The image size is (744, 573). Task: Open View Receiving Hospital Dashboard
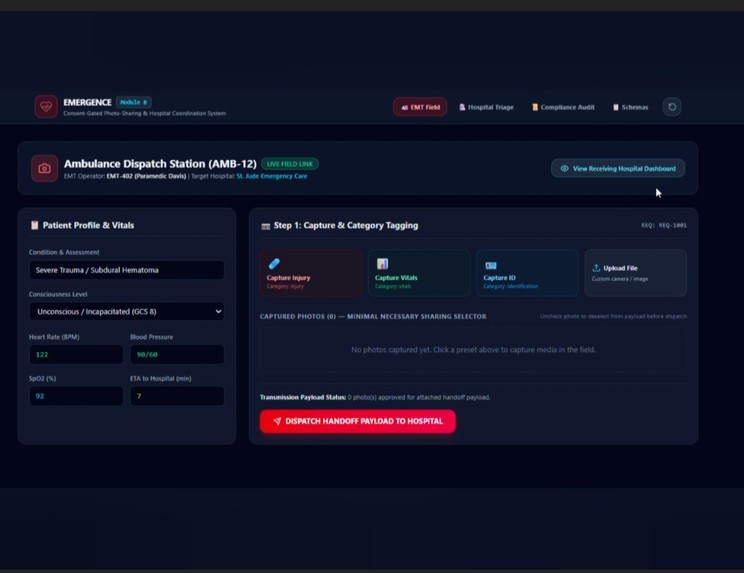618,168
